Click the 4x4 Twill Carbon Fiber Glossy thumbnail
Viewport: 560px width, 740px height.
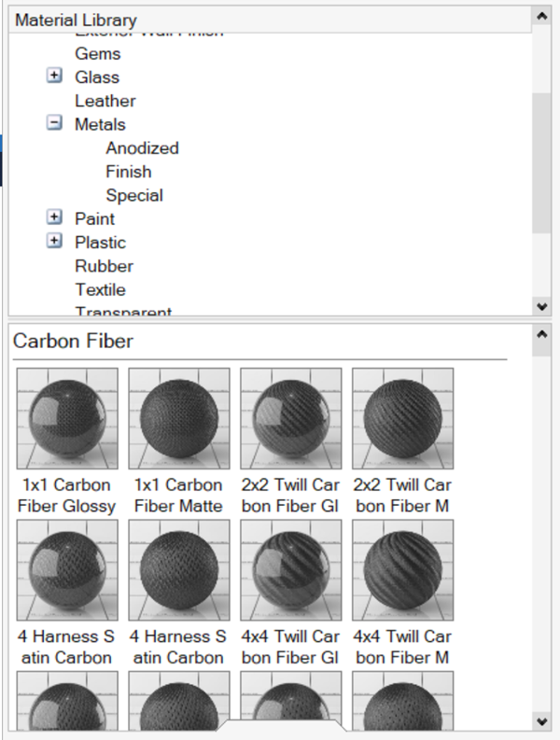point(291,569)
